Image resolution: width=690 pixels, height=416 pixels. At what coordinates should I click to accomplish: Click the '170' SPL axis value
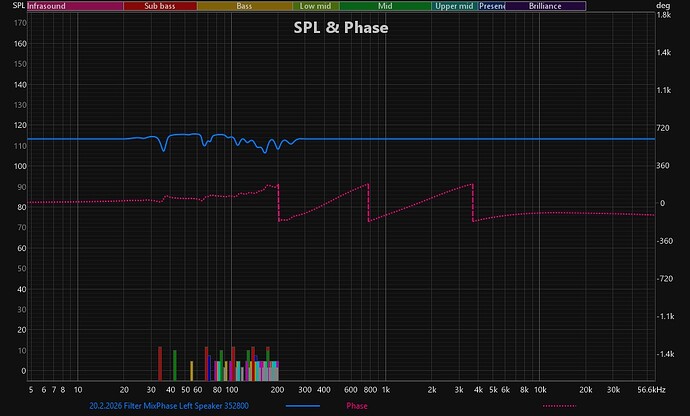(x=20, y=23)
